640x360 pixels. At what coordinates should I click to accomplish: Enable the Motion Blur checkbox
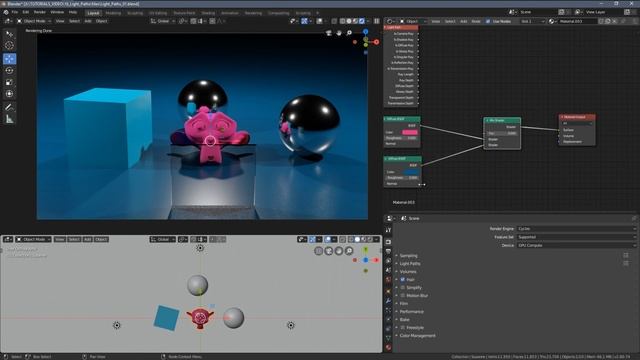402,296
